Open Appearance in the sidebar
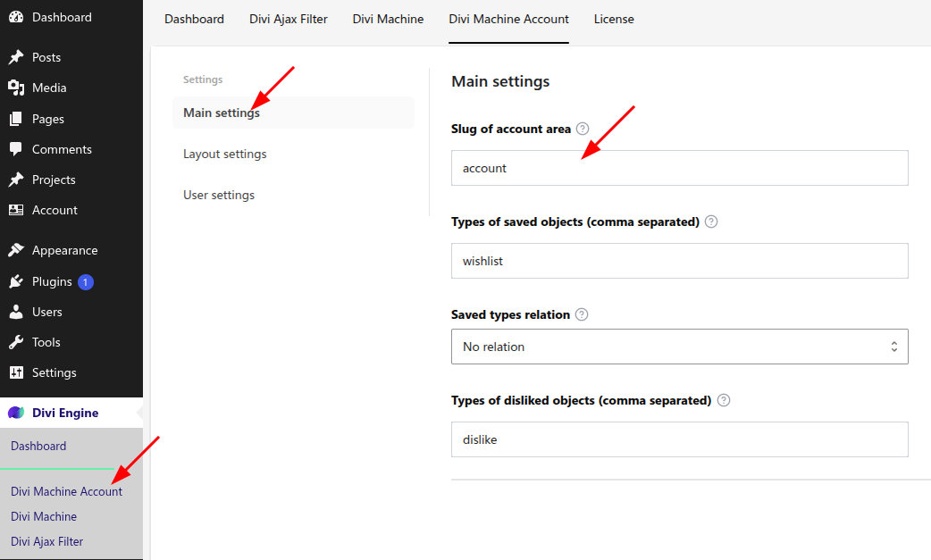The width and height of the screenshot is (931, 560). click(x=64, y=250)
